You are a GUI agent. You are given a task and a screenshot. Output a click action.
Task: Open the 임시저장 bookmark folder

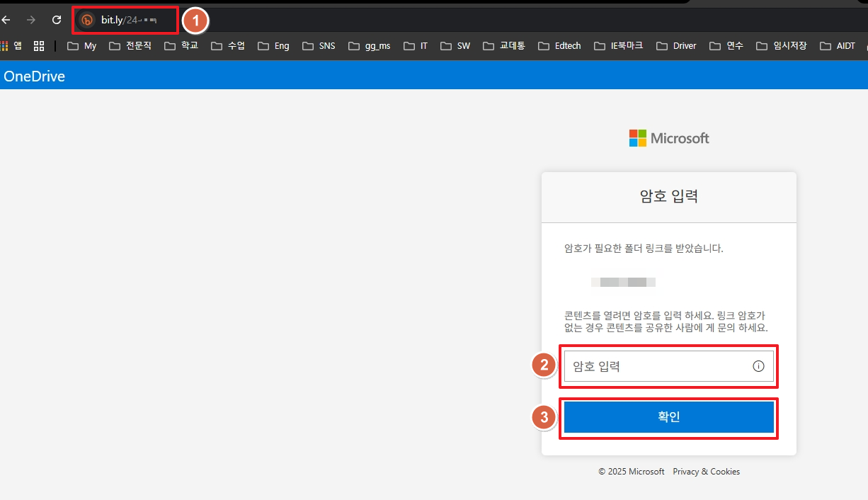point(782,45)
